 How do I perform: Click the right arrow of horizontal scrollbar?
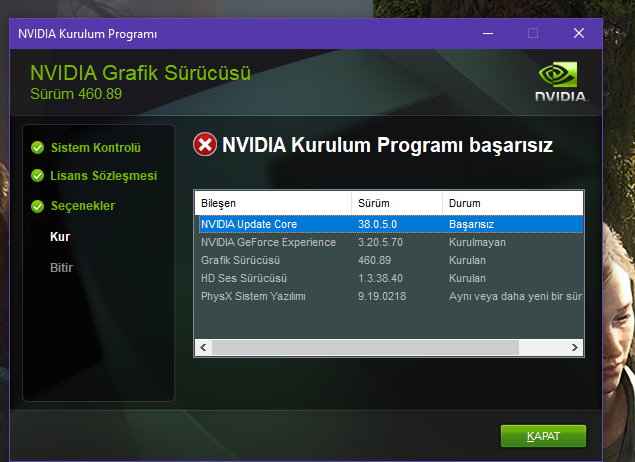point(575,347)
